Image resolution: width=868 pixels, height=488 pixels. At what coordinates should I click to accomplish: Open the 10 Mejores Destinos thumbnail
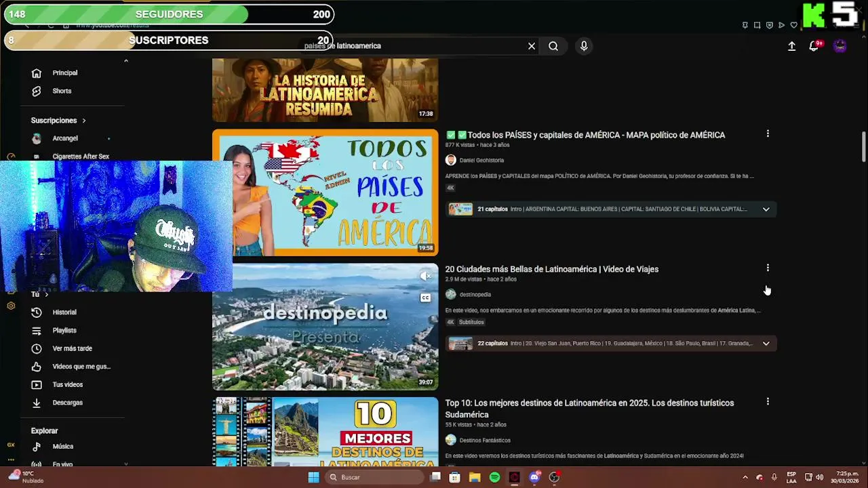[325, 432]
